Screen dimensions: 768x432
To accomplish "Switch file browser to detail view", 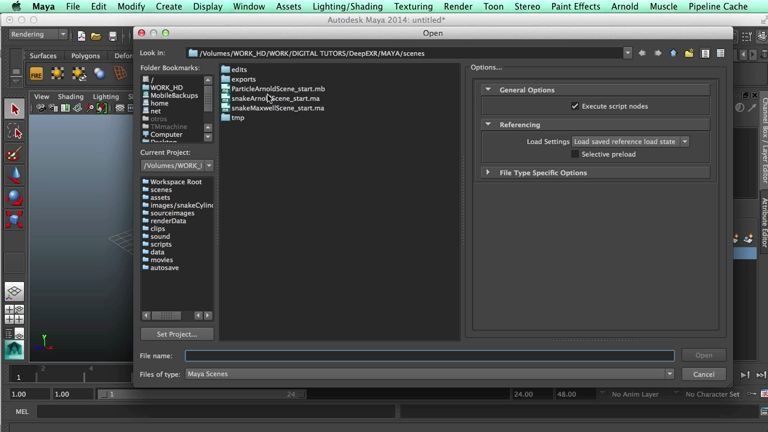I will click(720, 53).
